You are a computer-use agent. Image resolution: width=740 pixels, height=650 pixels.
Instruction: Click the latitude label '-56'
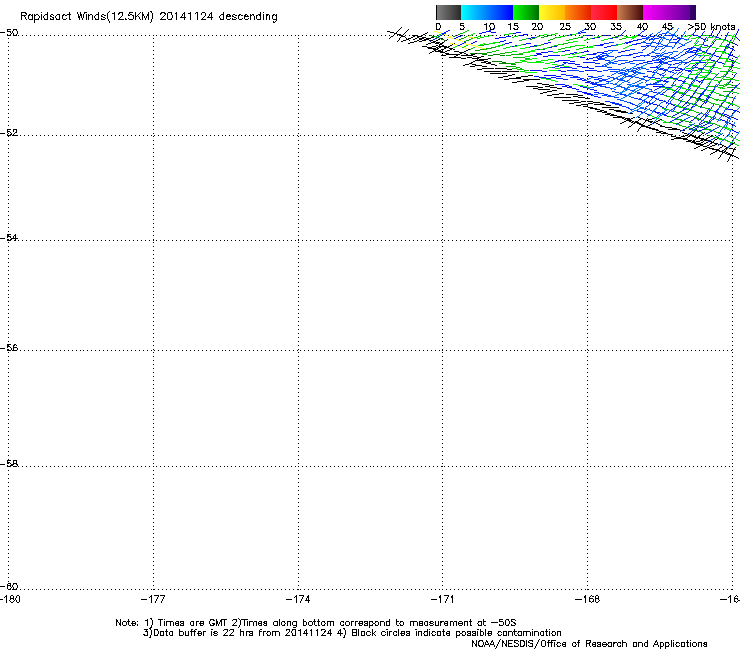click(9, 347)
